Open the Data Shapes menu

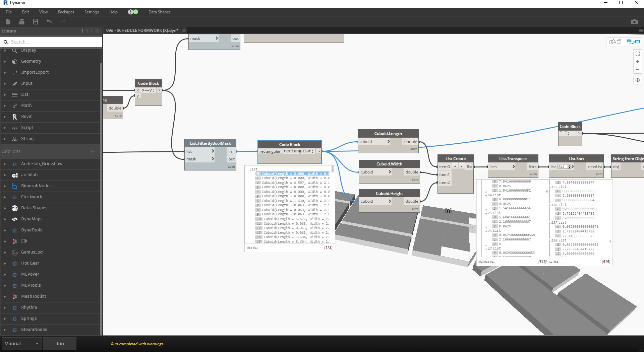[159, 12]
